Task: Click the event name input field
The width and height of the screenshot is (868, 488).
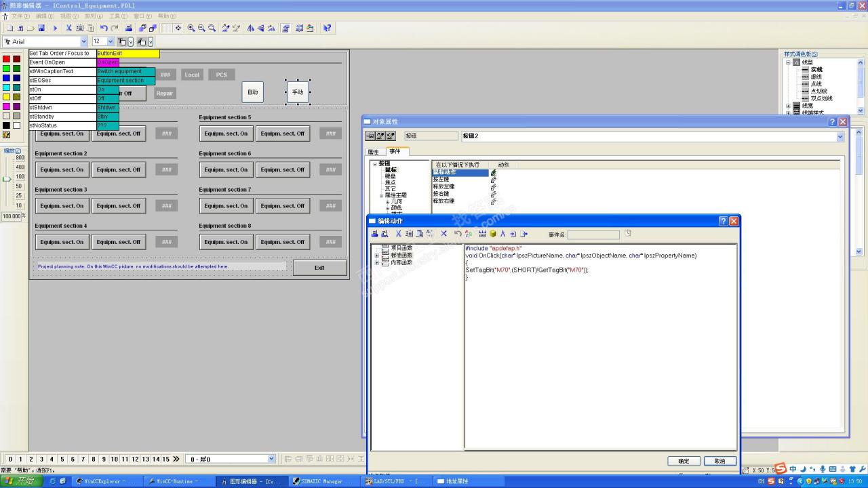Action: point(593,235)
